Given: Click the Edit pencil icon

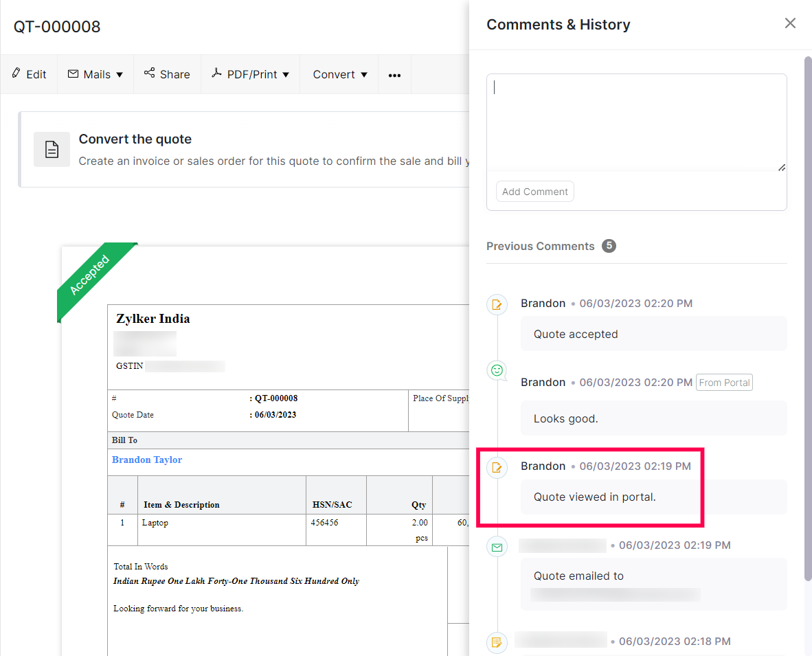Looking at the screenshot, I should pyautogui.click(x=16, y=73).
